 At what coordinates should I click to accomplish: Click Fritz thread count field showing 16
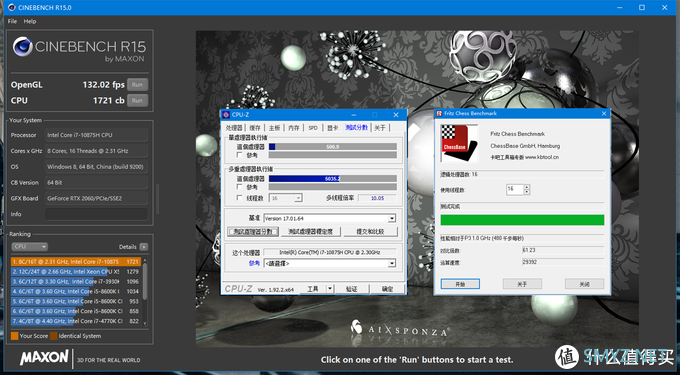pos(515,189)
